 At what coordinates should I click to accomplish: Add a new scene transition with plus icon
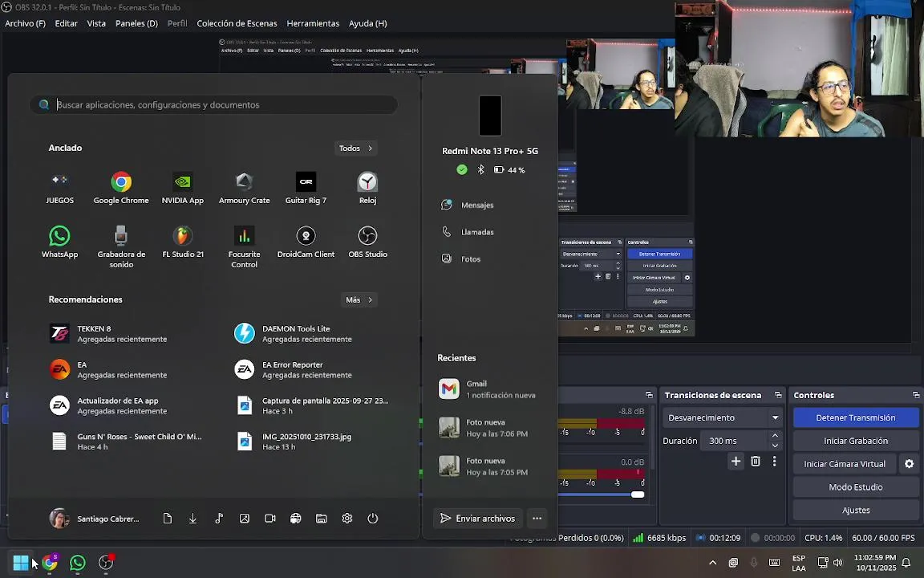(736, 462)
